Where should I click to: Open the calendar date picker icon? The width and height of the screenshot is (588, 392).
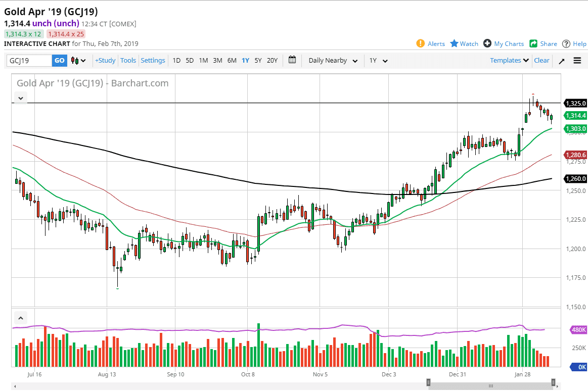coord(292,60)
